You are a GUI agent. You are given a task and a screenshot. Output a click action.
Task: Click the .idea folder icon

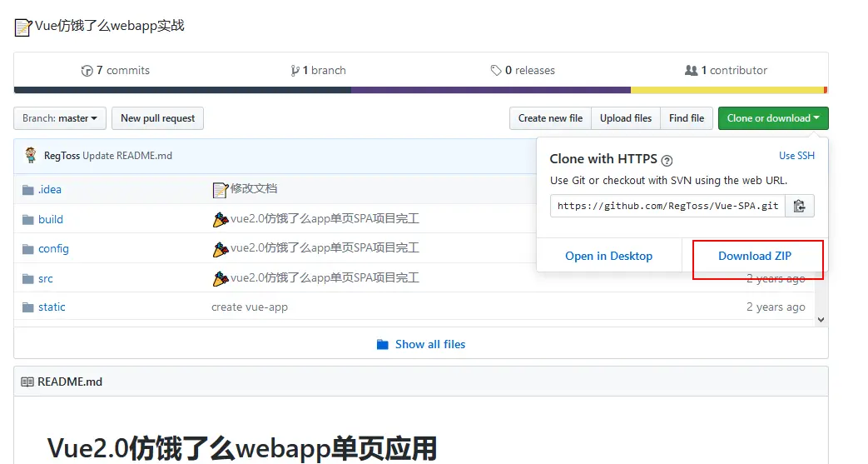click(x=28, y=190)
